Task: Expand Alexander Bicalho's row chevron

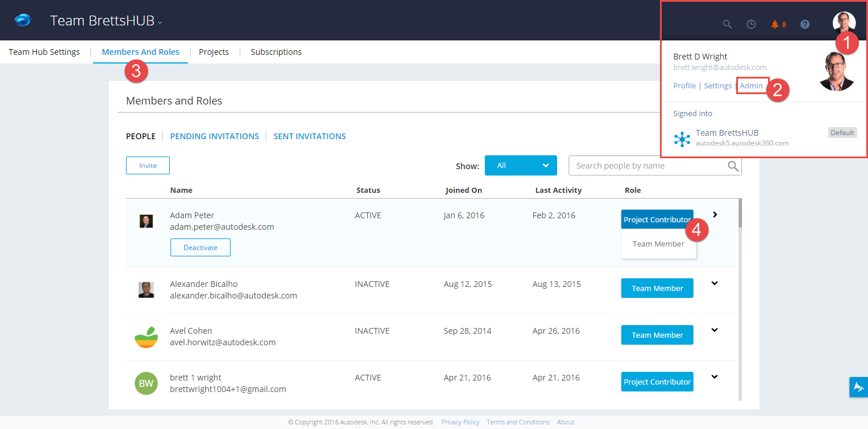Action: [x=715, y=283]
